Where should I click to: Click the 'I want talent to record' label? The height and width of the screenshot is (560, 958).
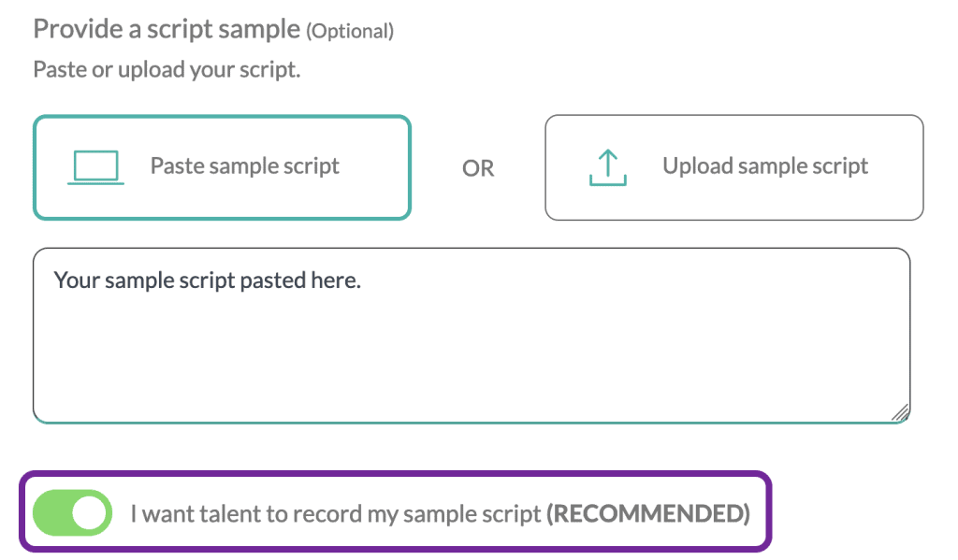tap(336, 514)
